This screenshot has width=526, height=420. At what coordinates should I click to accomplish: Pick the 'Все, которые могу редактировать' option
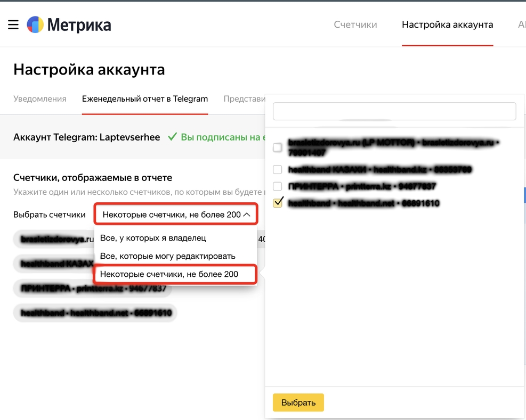pos(175,256)
